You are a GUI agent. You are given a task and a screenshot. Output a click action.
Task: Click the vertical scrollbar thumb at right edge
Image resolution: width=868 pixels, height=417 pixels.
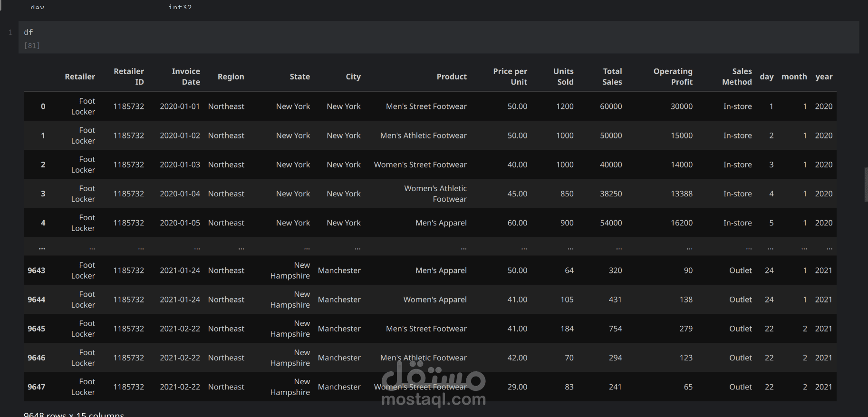866,184
